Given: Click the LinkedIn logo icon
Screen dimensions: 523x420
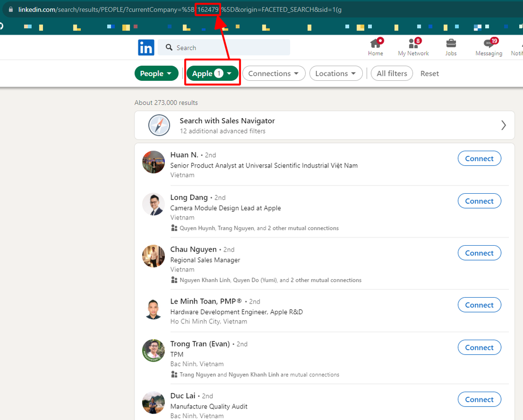Looking at the screenshot, I should tap(146, 47).
